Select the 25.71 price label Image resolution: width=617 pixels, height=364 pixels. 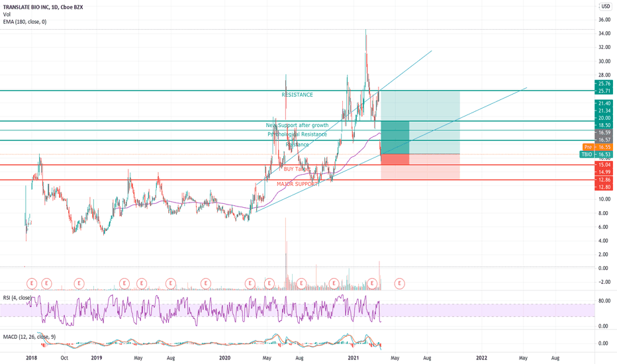point(604,91)
